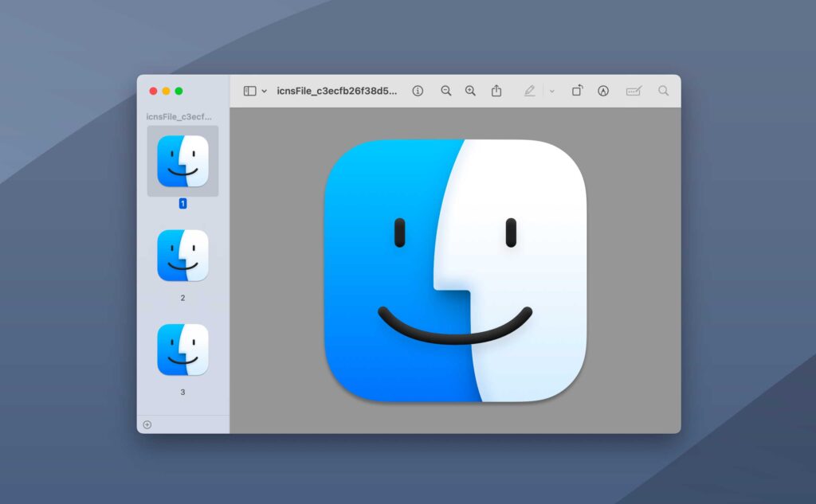
Task: Expand the highlight color options arrow
Action: (x=552, y=92)
